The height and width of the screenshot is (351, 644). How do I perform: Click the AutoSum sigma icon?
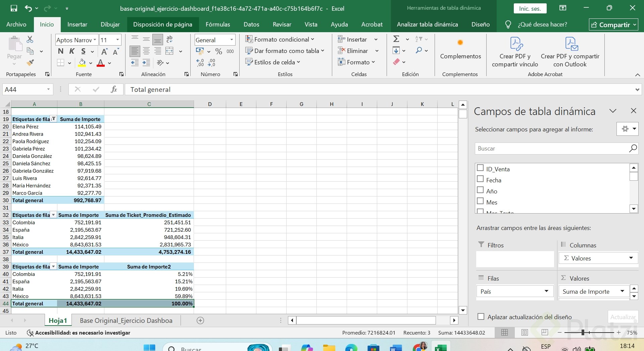click(x=396, y=39)
